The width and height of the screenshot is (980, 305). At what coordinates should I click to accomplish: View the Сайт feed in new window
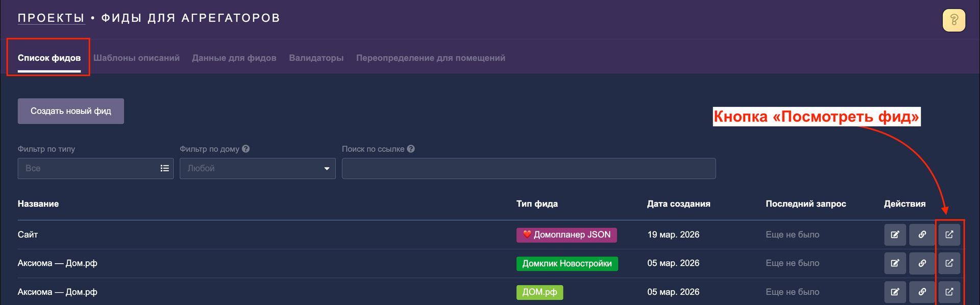[x=949, y=235]
